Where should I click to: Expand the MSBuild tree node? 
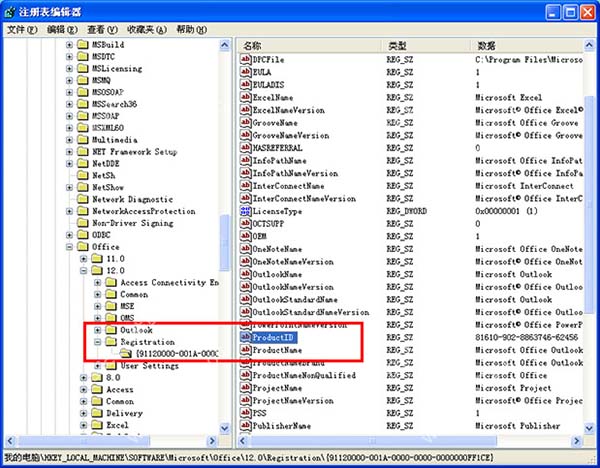(x=69, y=45)
